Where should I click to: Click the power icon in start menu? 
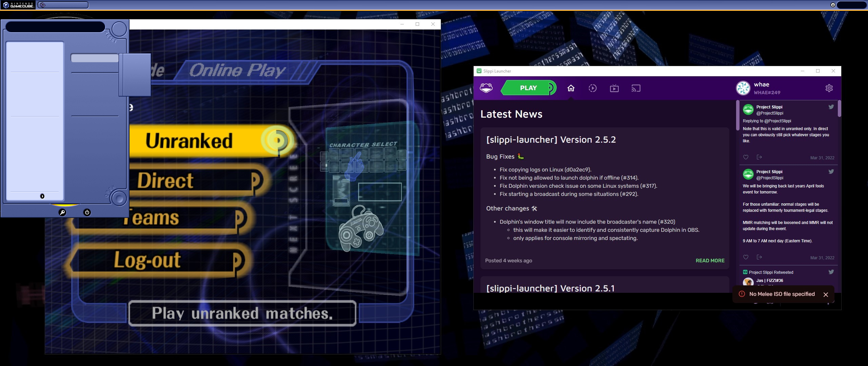87,212
